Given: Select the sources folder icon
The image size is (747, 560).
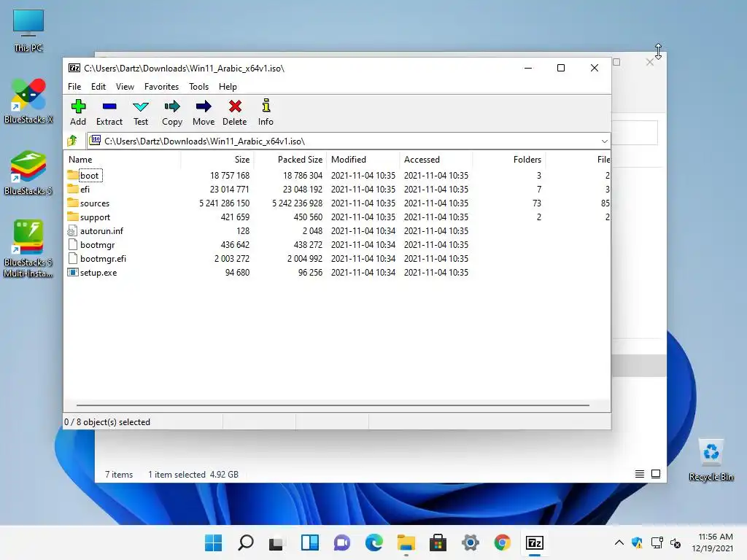Looking at the screenshot, I should pyautogui.click(x=72, y=203).
